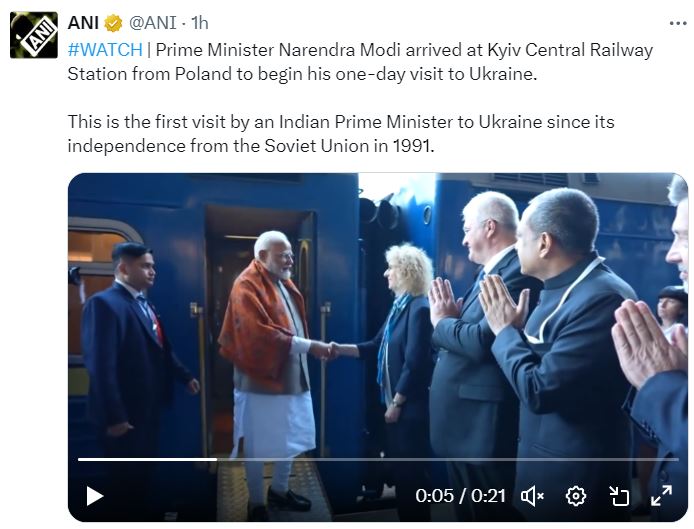Seek to the middle of the video timeline

(378, 459)
